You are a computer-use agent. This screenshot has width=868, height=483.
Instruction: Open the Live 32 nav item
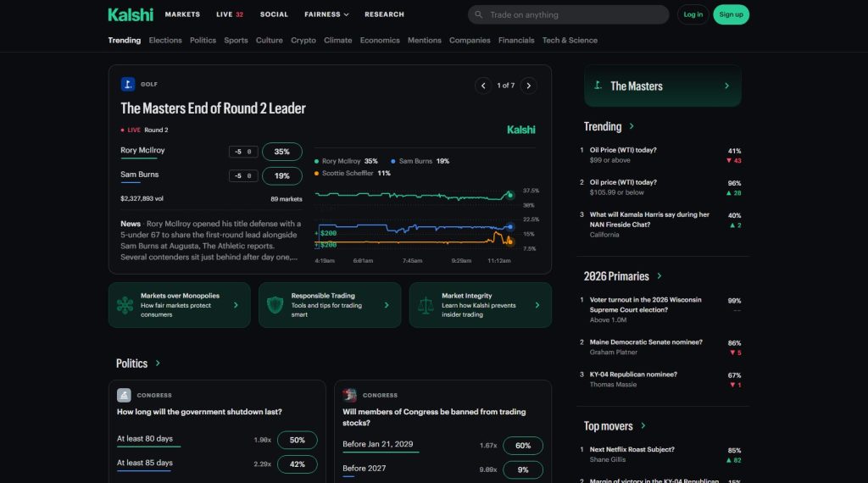230,14
